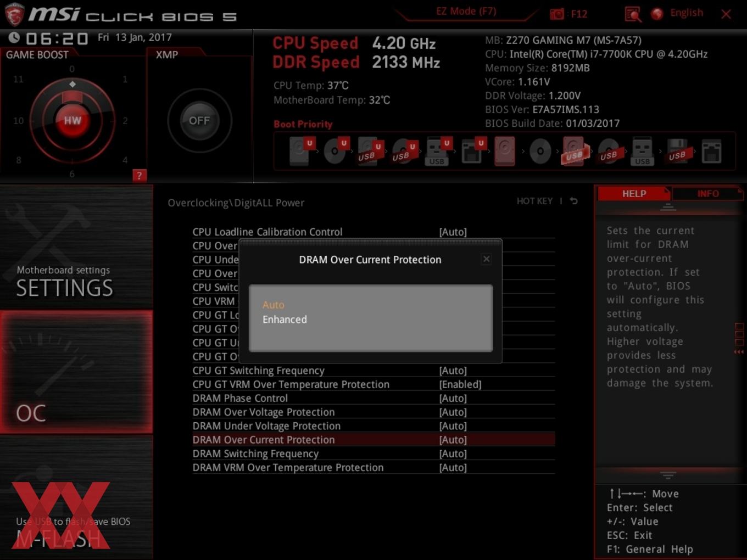Open CPU GT Switching Frequency [Auto] value
The image size is (747, 560).
coord(453,371)
